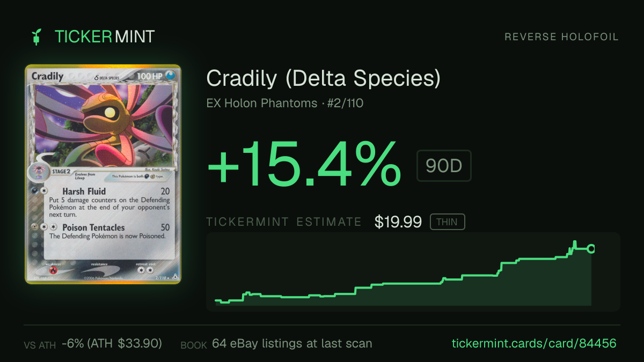The width and height of the screenshot is (644, 362).
Task: Open the TICKERMINT brand name text
Action: [x=105, y=36]
